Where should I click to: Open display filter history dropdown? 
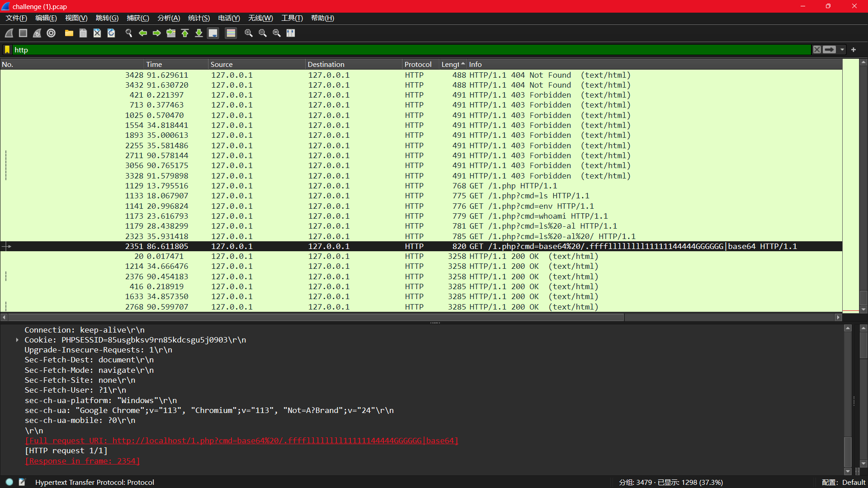click(x=842, y=50)
